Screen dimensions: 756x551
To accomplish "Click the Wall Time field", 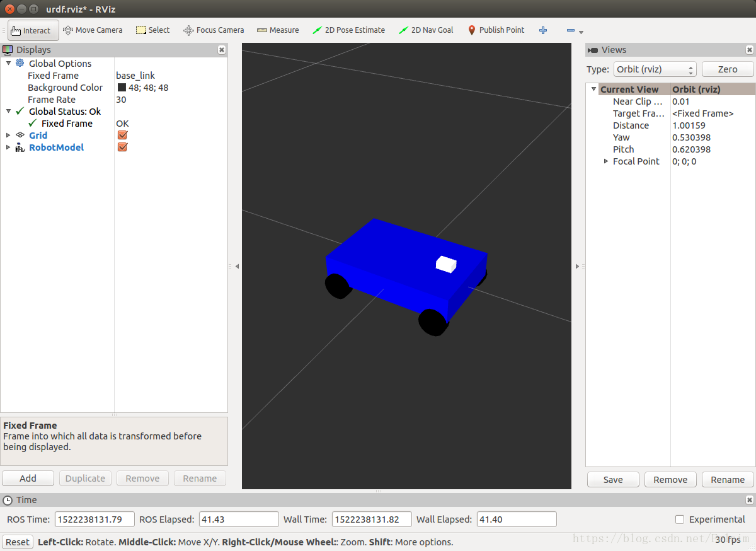I will click(x=372, y=519).
